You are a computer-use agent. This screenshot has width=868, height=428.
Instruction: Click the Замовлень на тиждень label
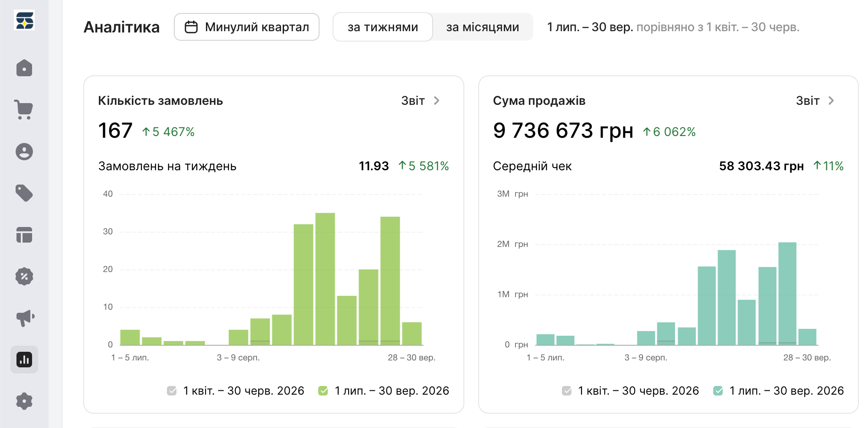(167, 166)
